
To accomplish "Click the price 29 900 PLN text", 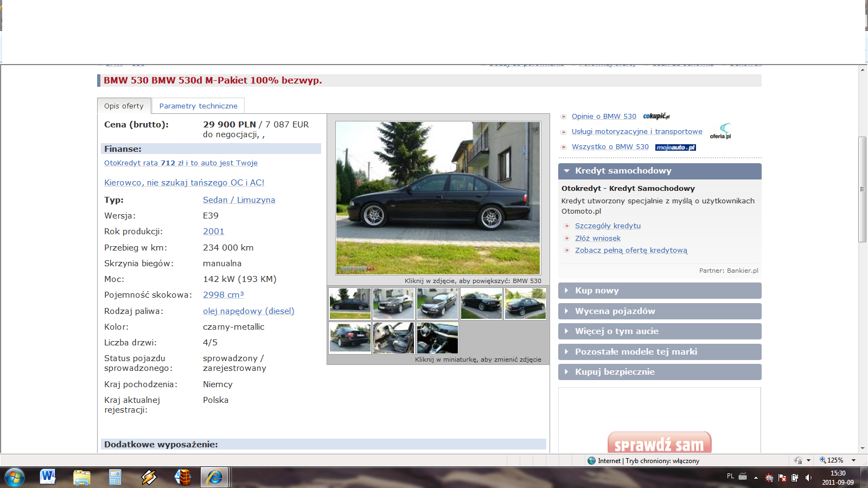I will [x=229, y=124].
